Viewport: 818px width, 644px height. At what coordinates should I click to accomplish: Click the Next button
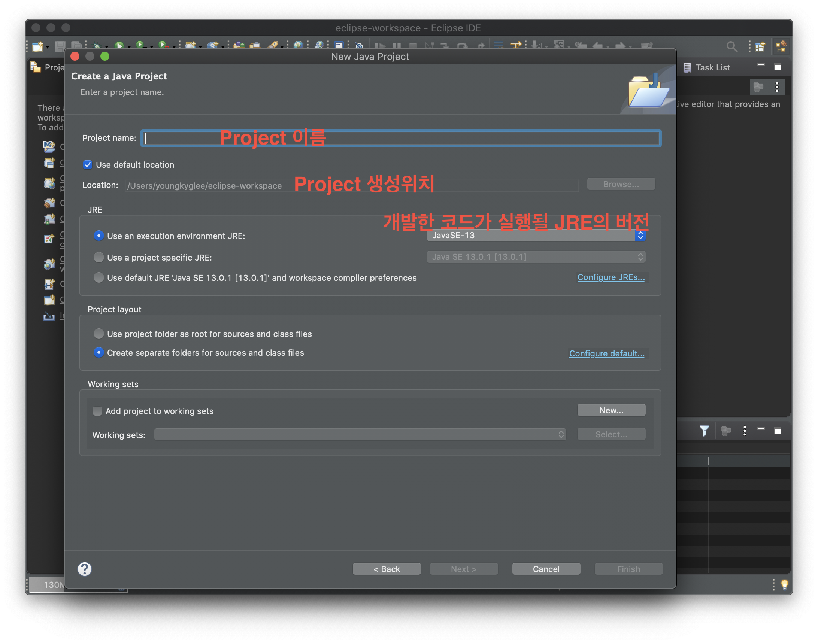point(463,569)
